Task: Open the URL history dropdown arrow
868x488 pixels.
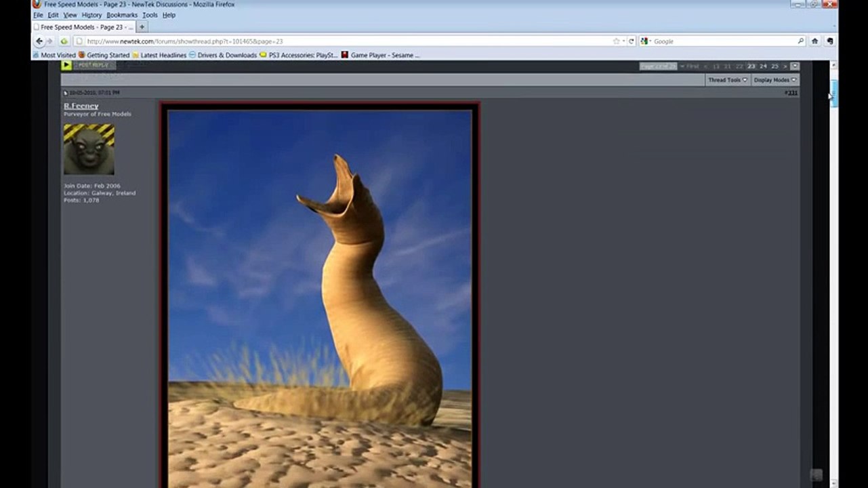Action: point(623,41)
